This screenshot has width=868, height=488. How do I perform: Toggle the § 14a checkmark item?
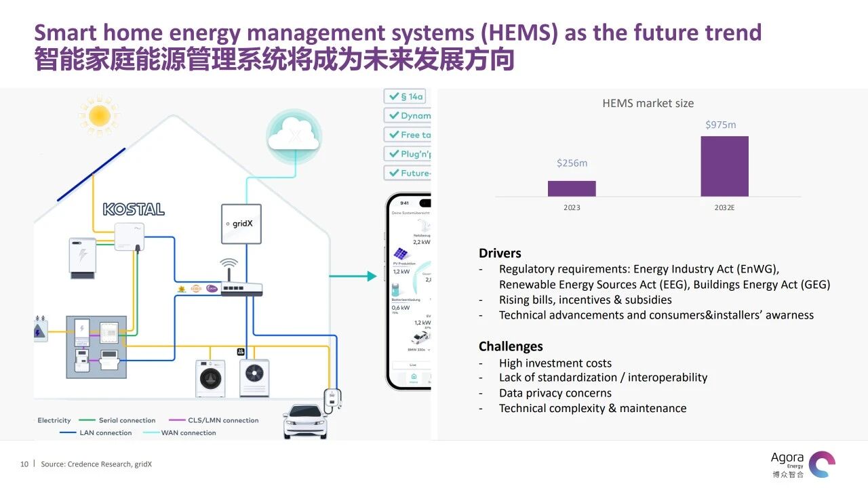pyautogui.click(x=407, y=96)
